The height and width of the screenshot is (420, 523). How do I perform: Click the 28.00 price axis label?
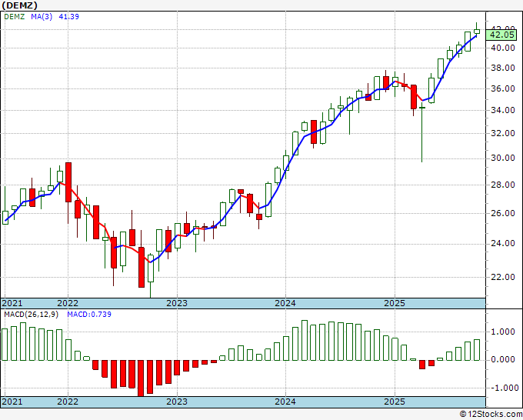pos(503,185)
